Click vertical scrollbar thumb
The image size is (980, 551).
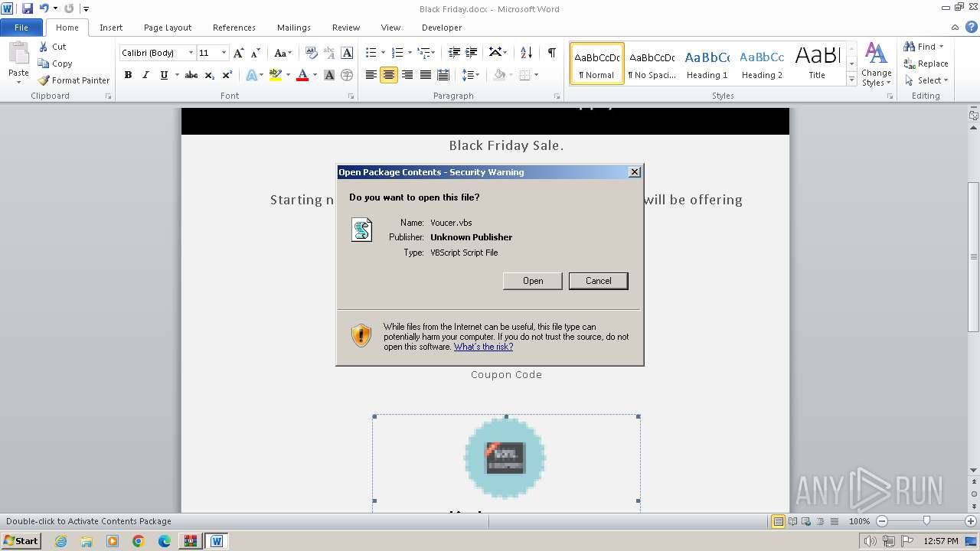[973, 256]
